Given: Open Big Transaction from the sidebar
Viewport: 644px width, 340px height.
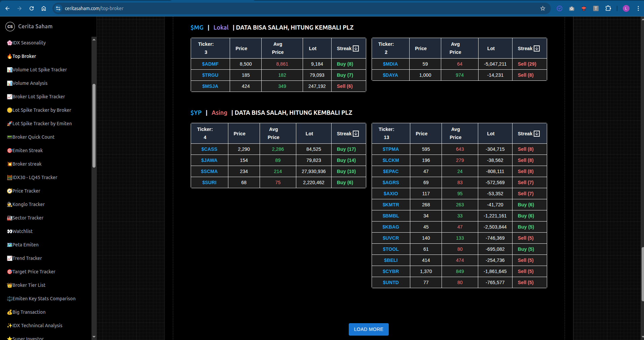Looking at the screenshot, I should click(x=29, y=312).
